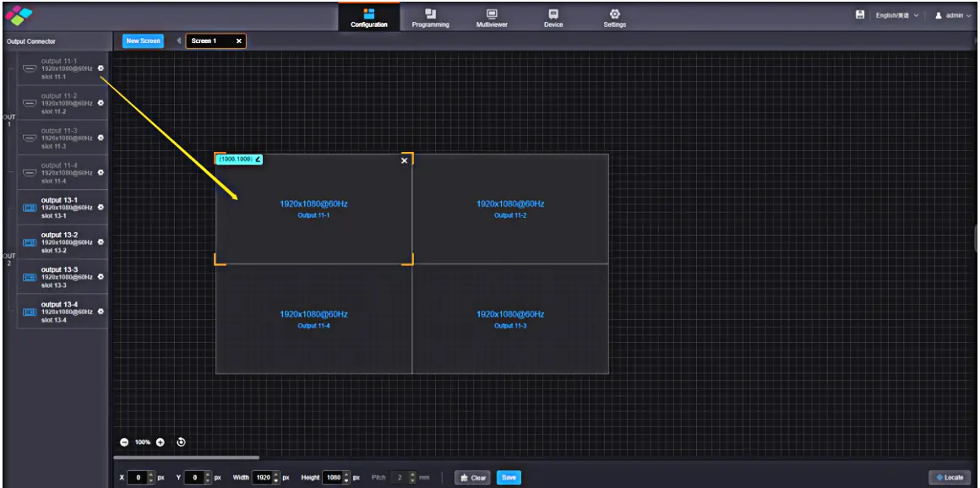Image resolution: width=980 pixels, height=488 pixels.
Task: Zoom out the canvas with the minus icon
Action: pos(124,442)
